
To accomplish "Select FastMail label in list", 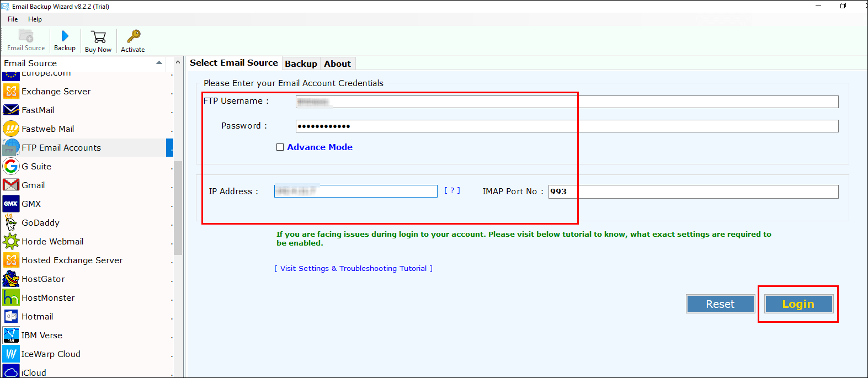I will (x=38, y=110).
